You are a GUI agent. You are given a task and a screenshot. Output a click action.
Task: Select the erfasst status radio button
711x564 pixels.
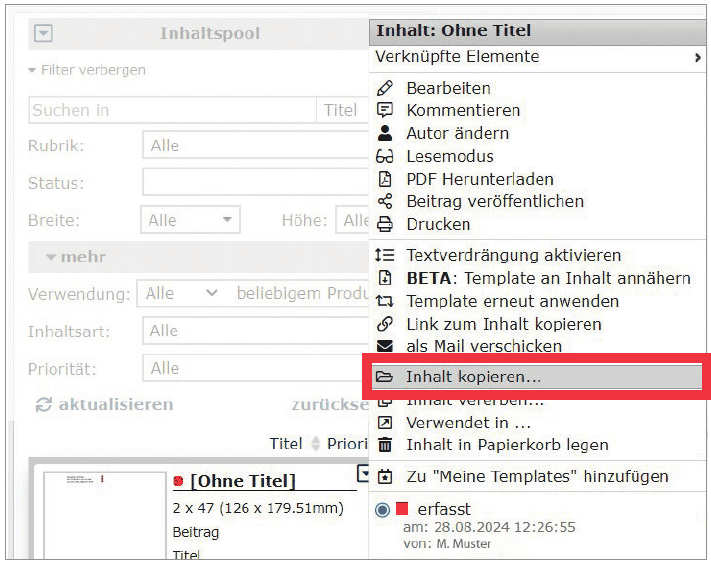click(x=383, y=510)
